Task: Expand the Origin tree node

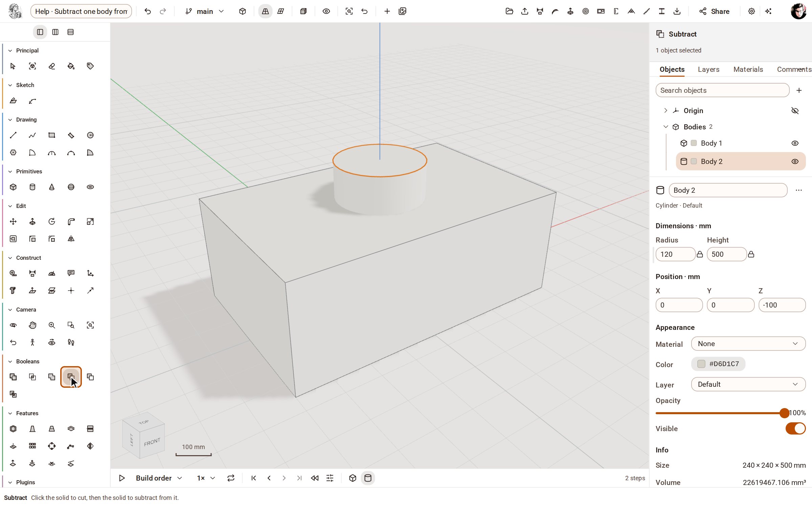Action: click(666, 111)
